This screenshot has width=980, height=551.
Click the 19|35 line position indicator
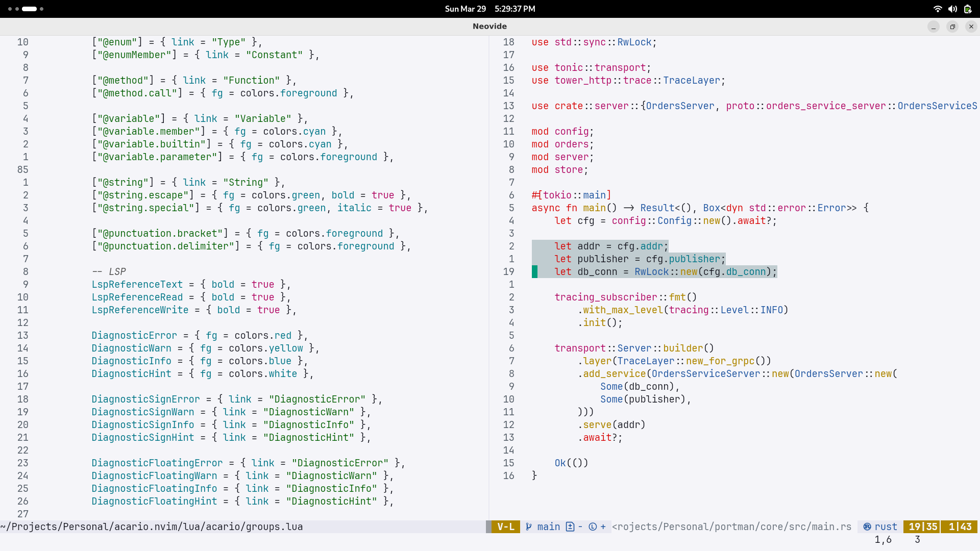[922, 527]
